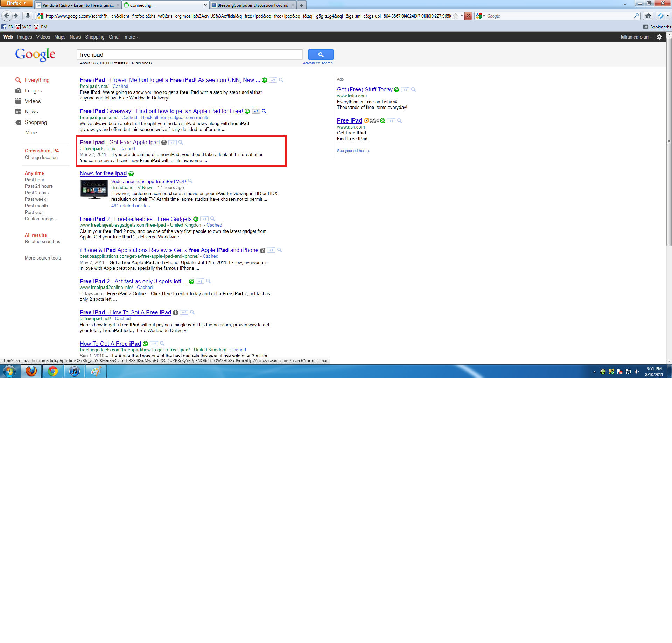Click Block all freeipadgear.com results
672x643 pixels.
175,118
